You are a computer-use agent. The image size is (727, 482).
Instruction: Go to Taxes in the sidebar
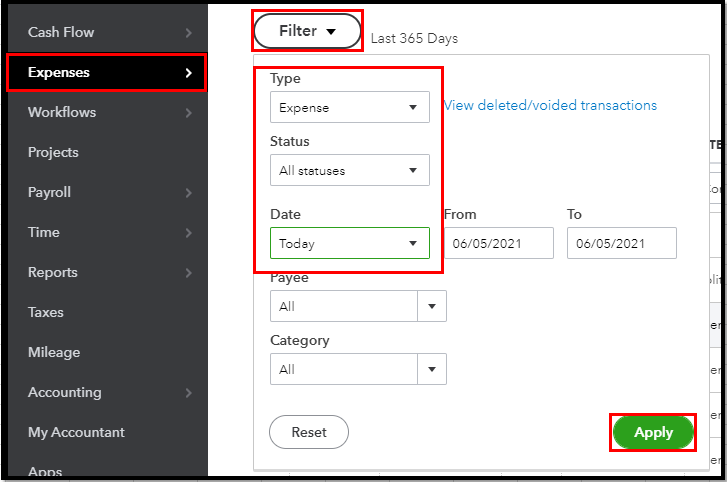pos(46,313)
